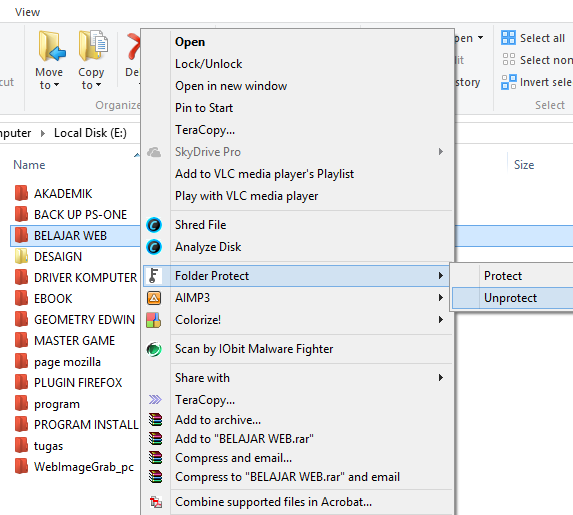Choose Compress to "BELAJAR WEB.rar" and email
The width and height of the screenshot is (573, 515).
287,477
